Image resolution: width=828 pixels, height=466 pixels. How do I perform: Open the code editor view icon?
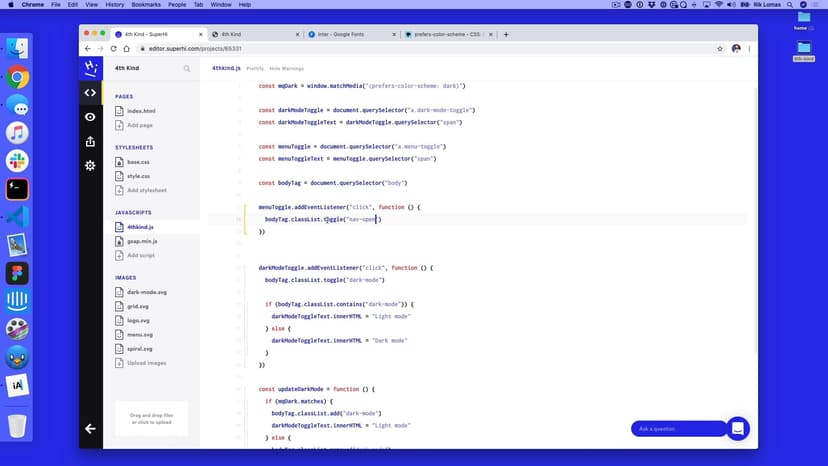90,93
